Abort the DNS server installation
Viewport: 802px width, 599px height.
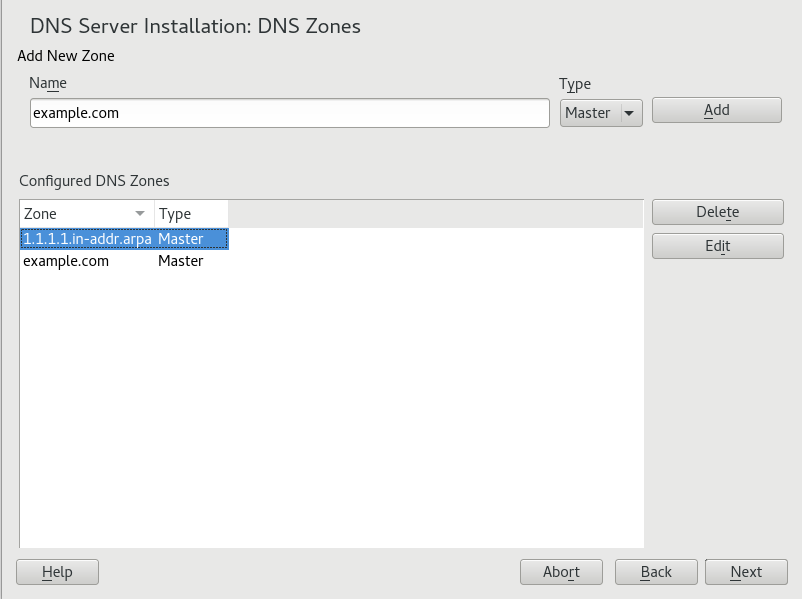pyautogui.click(x=561, y=572)
